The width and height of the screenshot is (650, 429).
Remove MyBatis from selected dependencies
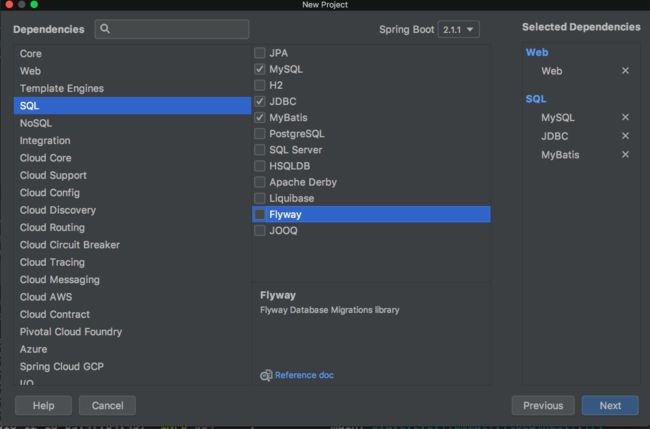pyautogui.click(x=625, y=155)
